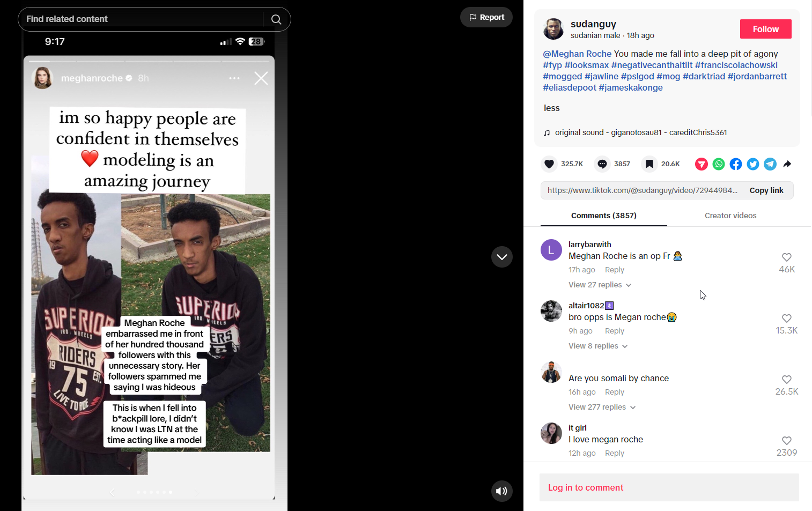Share video to Twitter
The height and width of the screenshot is (511, 812).
coord(753,164)
